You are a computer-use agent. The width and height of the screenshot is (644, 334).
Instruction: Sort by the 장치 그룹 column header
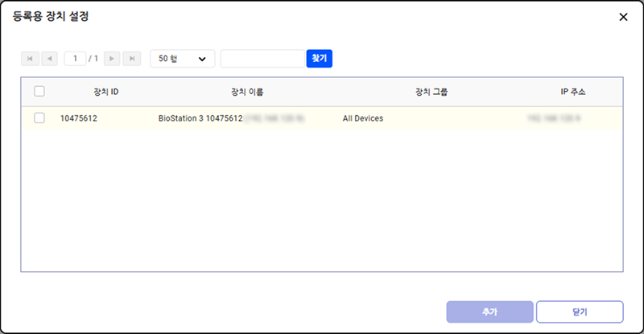(431, 92)
